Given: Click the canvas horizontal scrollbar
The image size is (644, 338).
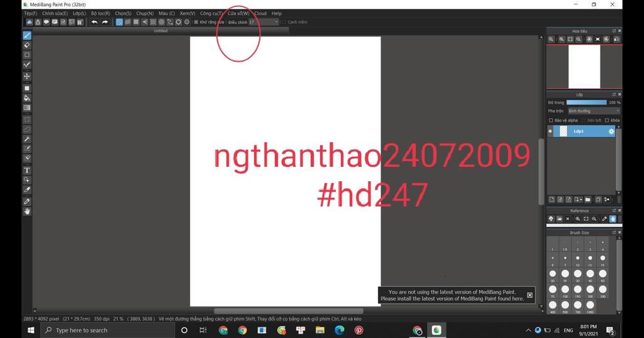Looking at the screenshot, I should tap(288, 312).
